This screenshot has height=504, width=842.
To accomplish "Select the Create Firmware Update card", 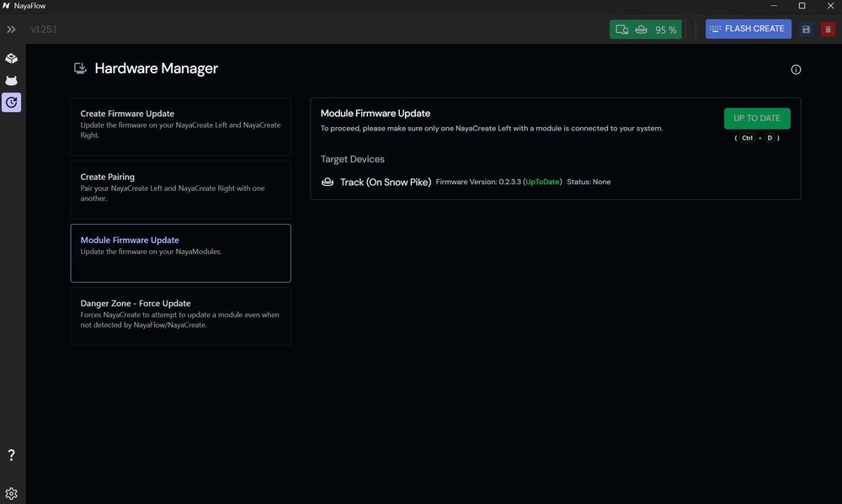I will pos(180,127).
